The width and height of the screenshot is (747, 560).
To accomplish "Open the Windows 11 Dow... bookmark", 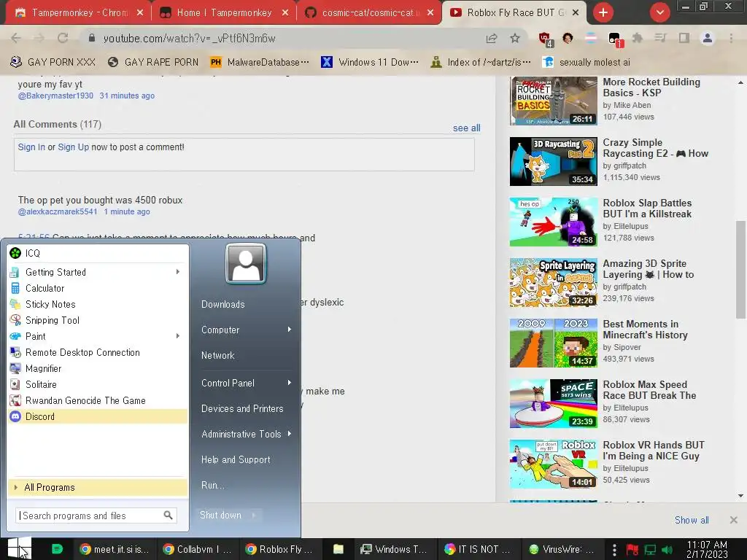I will point(370,62).
